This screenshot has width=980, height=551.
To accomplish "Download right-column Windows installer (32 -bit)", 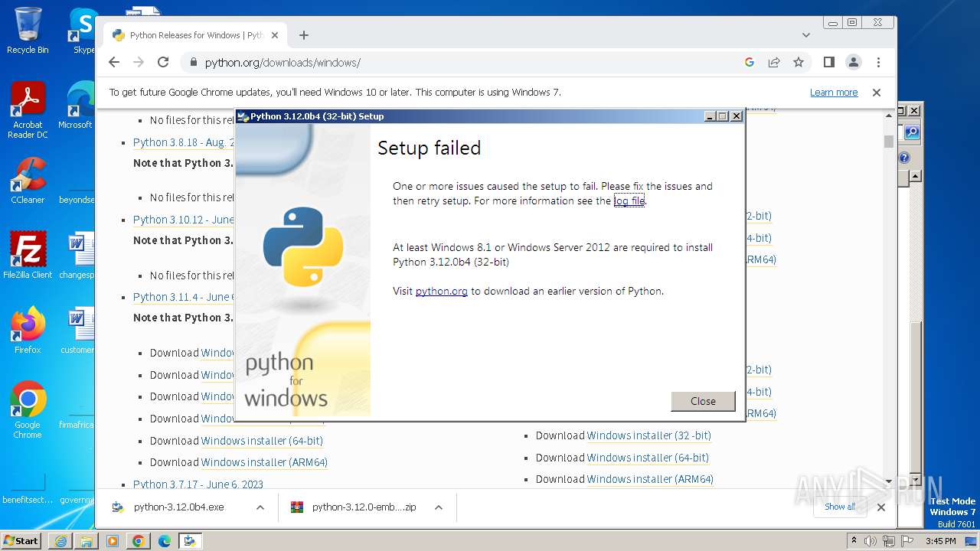I will pyautogui.click(x=648, y=435).
